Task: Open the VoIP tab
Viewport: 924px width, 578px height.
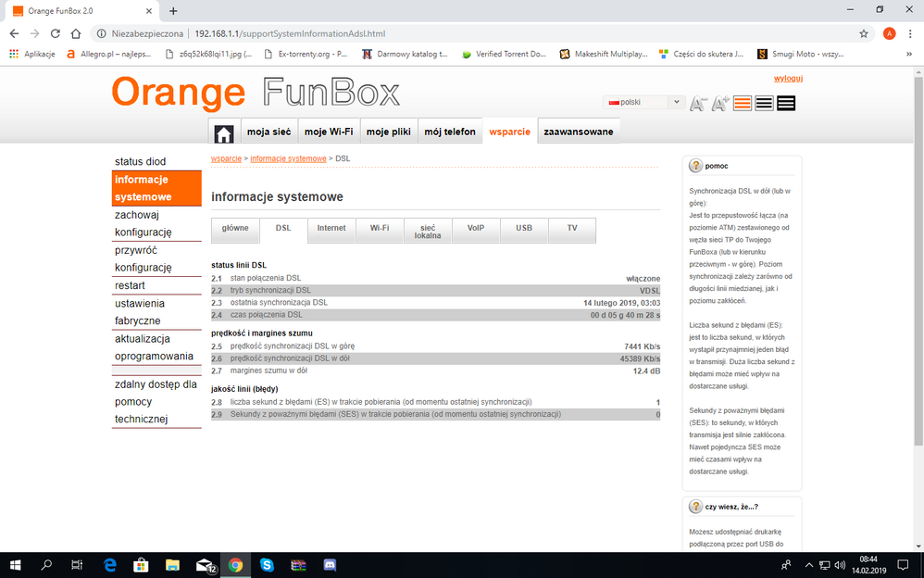Action: [476, 228]
